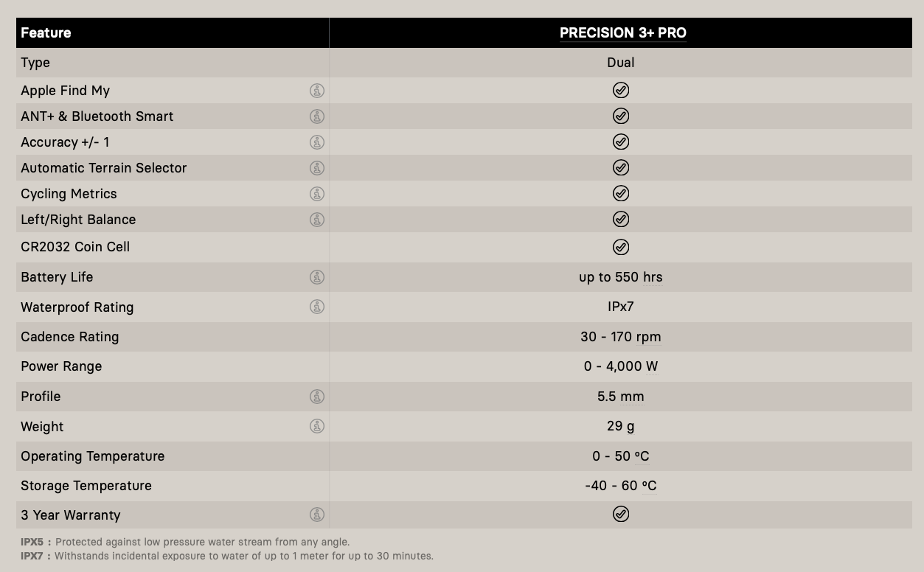Click the Apple Find My checkmark

tap(621, 90)
